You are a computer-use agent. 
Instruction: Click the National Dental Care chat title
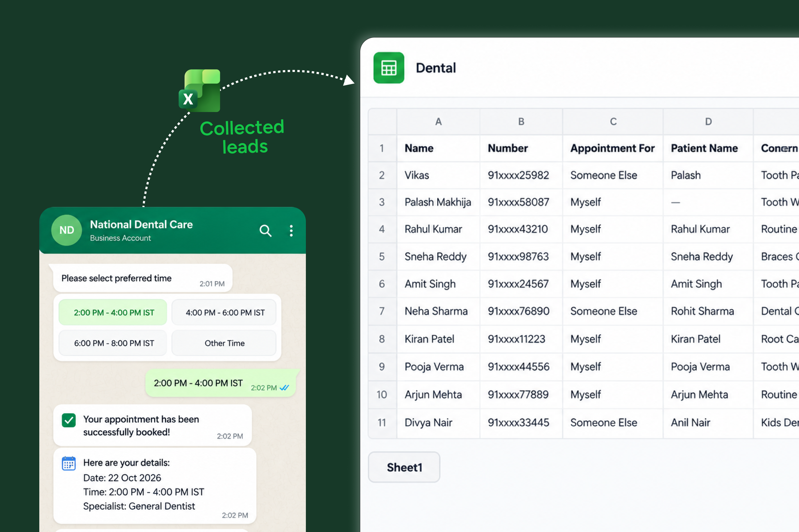141,225
